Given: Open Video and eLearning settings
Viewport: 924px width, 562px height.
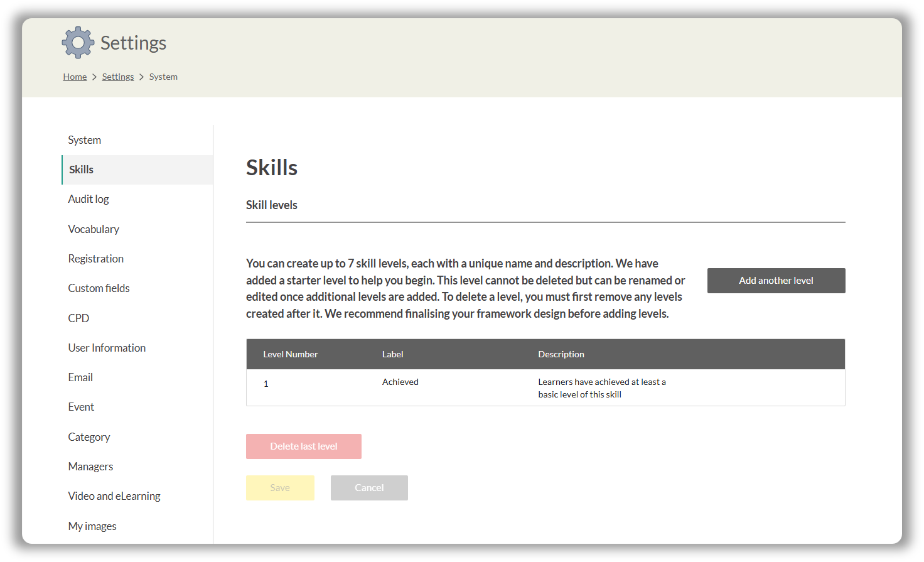Looking at the screenshot, I should [114, 496].
